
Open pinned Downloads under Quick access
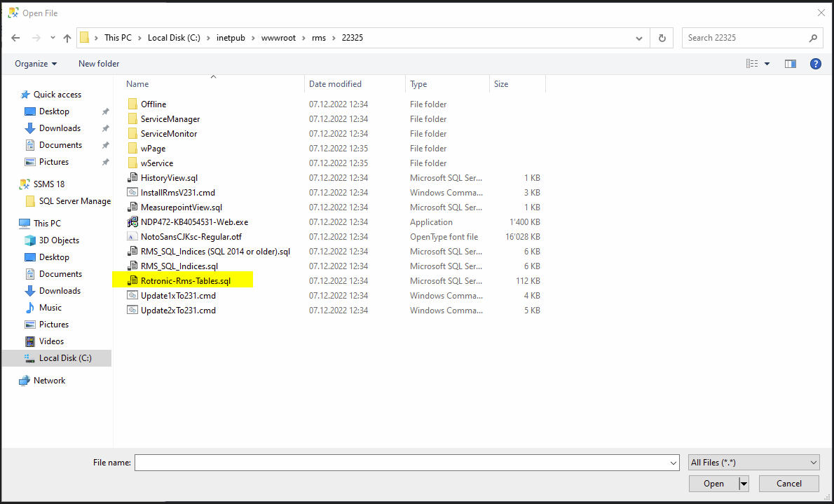[x=60, y=128]
